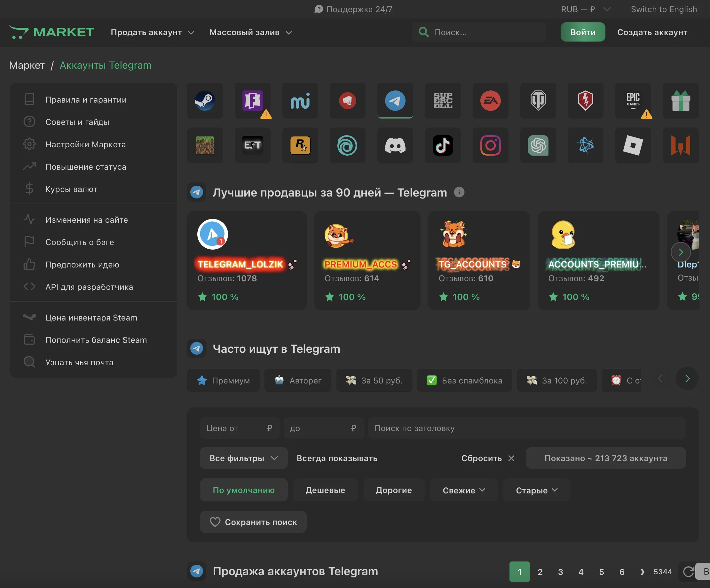Screen dimensions: 710x588
Task: Toggle the Авторег quick filter
Action: (x=298, y=381)
